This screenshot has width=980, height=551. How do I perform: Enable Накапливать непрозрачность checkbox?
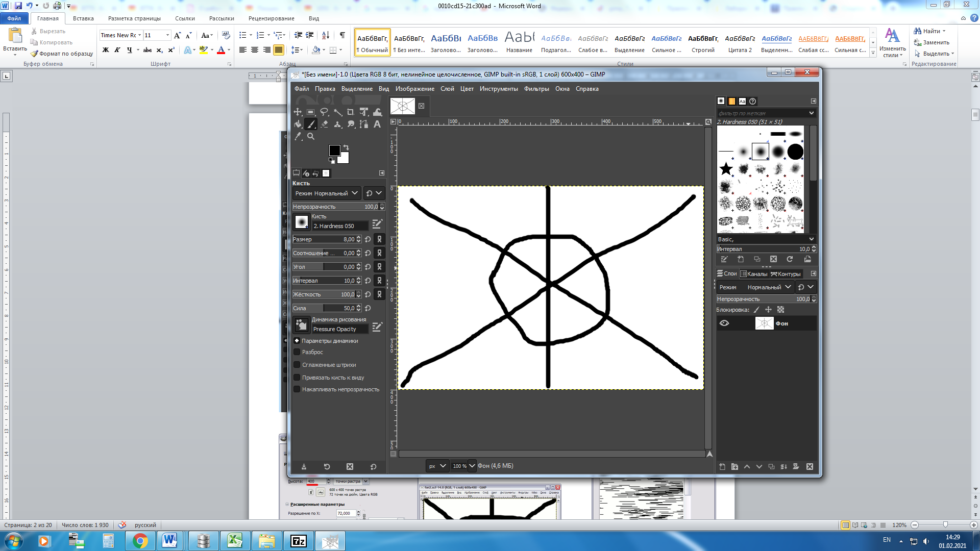point(297,389)
